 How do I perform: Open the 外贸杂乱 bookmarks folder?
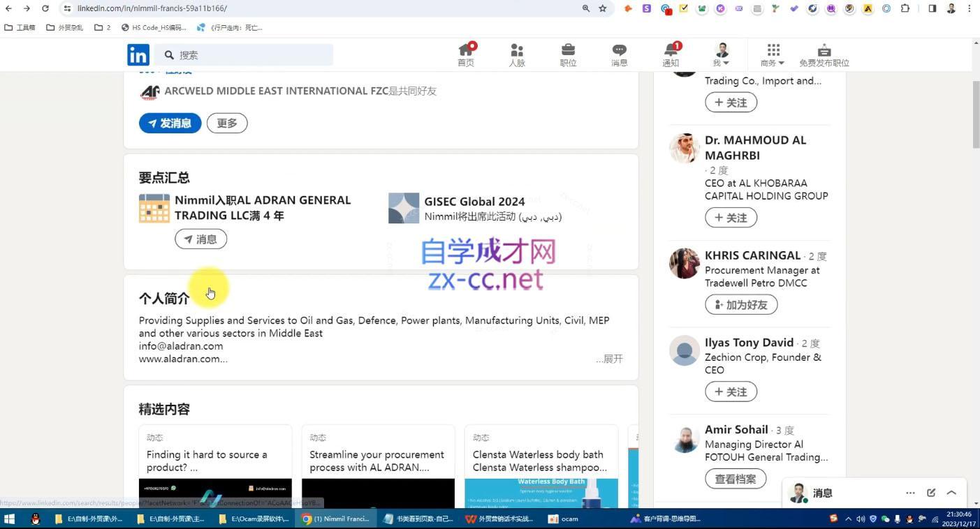[x=66, y=27]
